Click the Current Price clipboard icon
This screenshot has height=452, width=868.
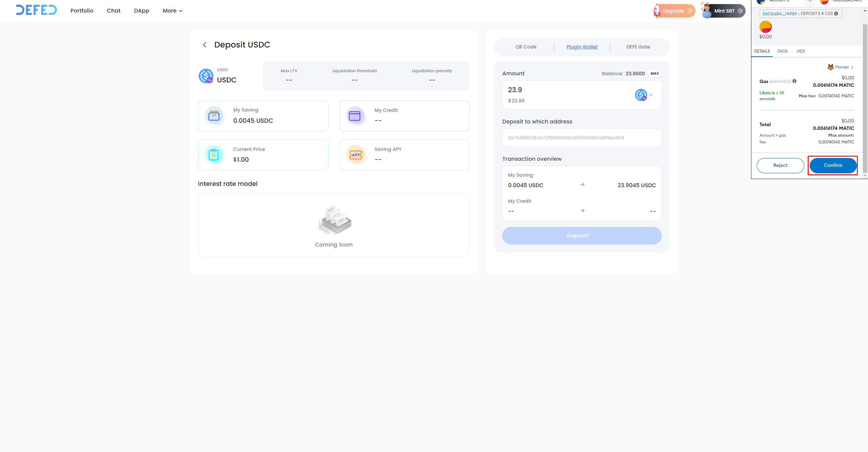214,155
